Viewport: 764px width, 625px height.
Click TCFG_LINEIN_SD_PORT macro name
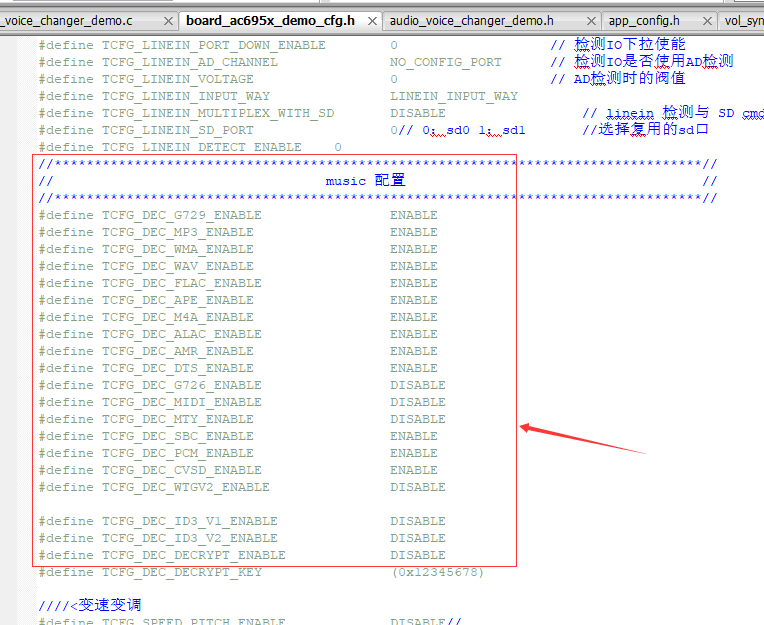coord(178,131)
